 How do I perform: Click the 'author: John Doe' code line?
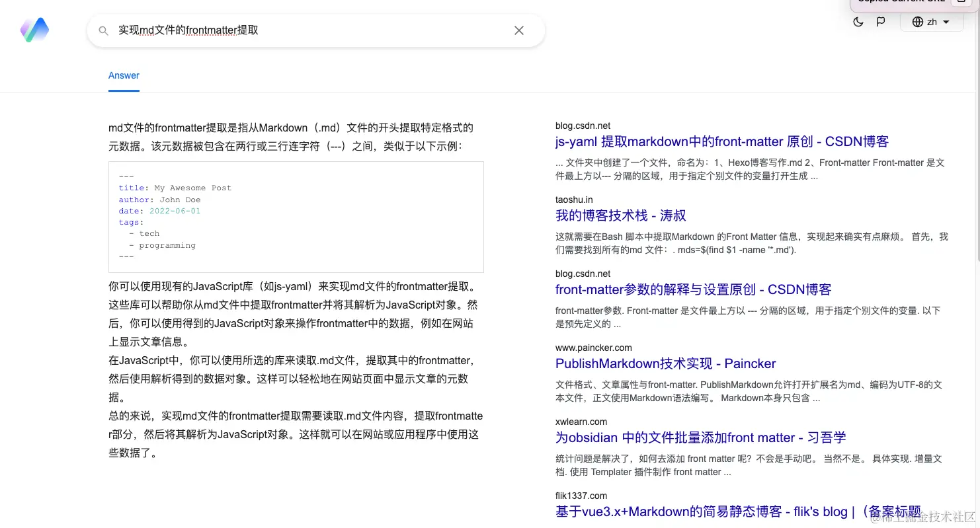(160, 200)
